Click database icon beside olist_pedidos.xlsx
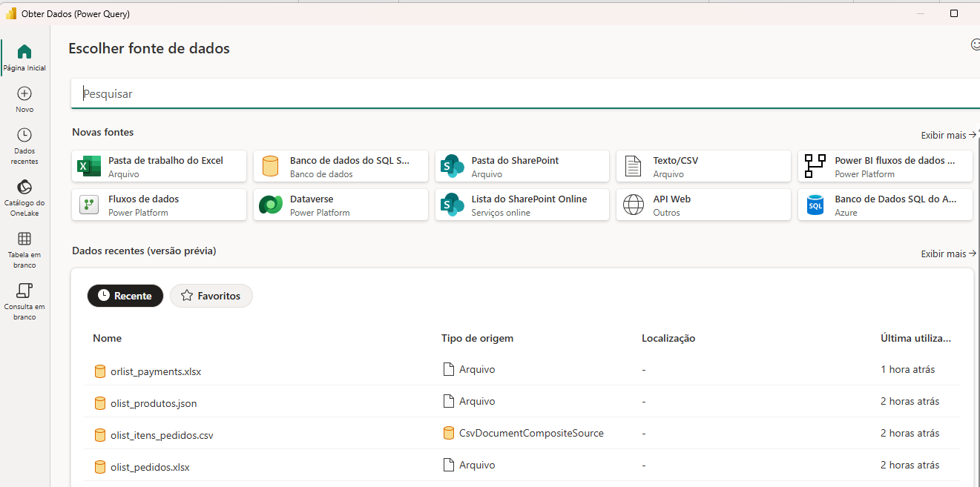 point(100,467)
